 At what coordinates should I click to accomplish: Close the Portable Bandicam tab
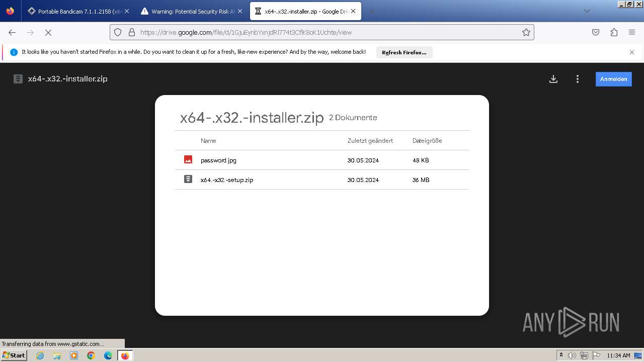127,11
